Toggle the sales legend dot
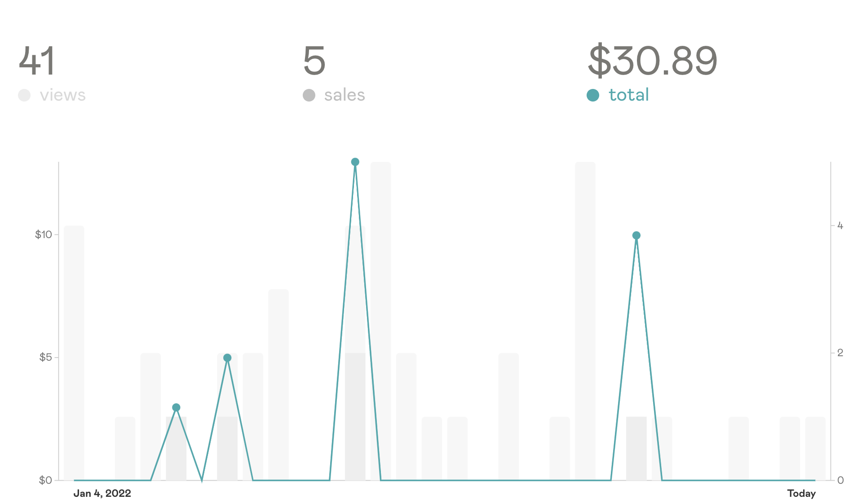This screenshot has width=866, height=504. (x=309, y=95)
